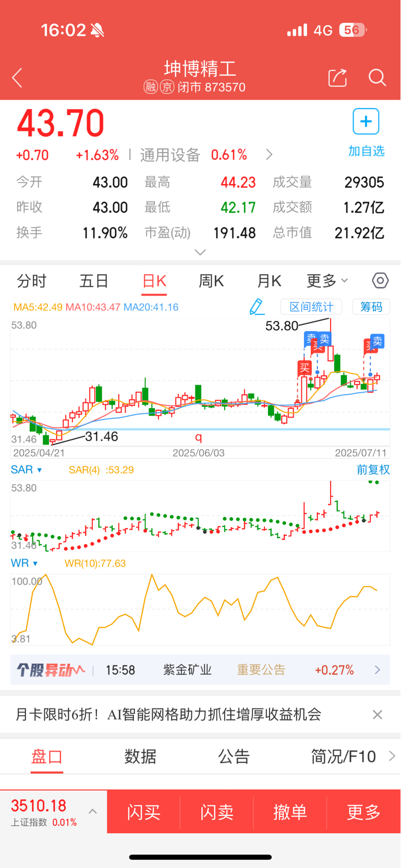
Task: Tap the rightmost blue 卖 marker
Action: point(377,341)
